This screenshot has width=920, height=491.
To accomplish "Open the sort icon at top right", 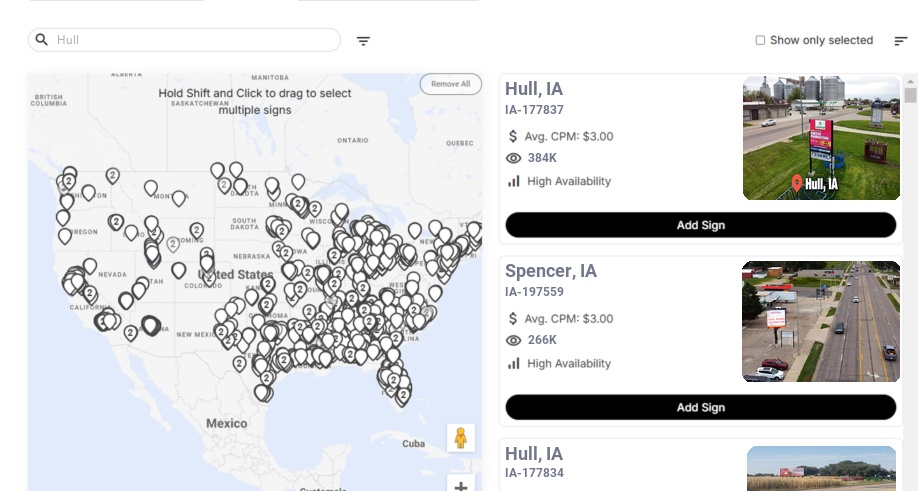I will [x=900, y=41].
